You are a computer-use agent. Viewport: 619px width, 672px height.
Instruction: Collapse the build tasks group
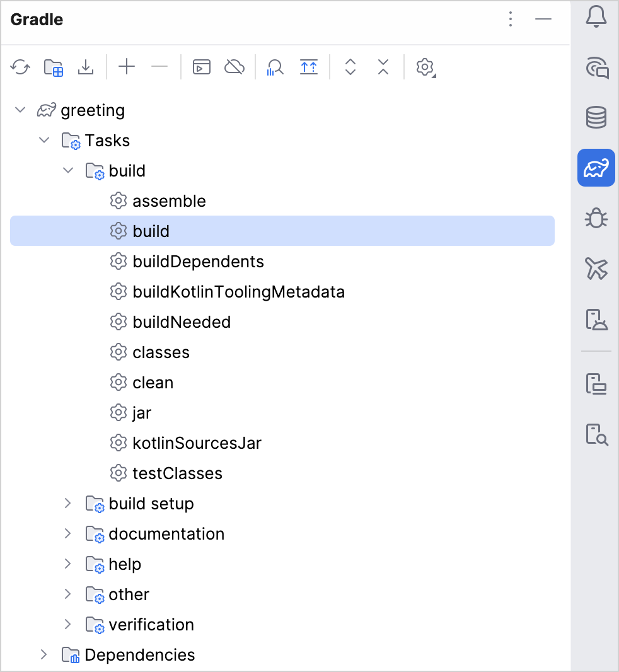pos(68,171)
